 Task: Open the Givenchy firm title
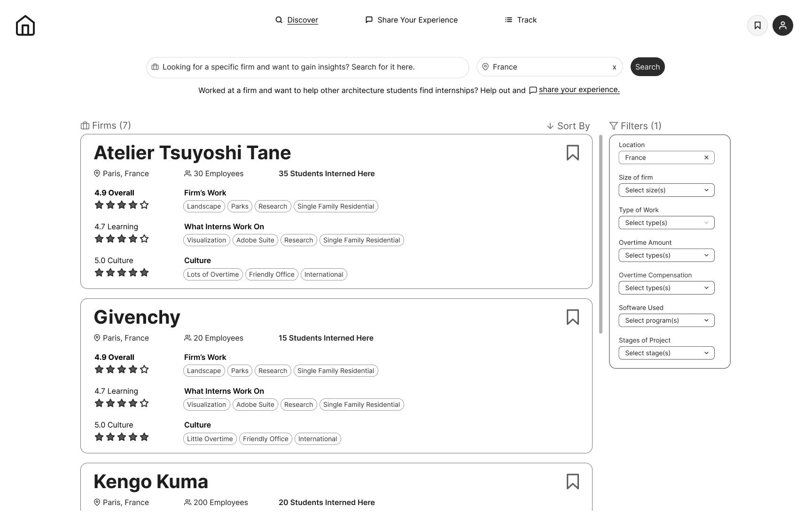click(137, 317)
